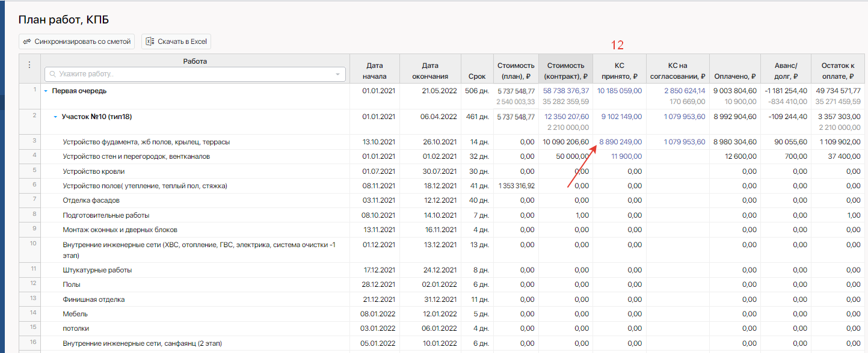Image resolution: width=868 pixels, height=353 pixels.
Task: Select the Штукатурные работы row
Action: click(97, 270)
